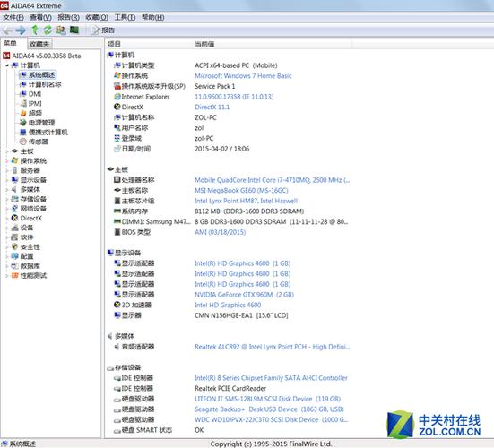
Task: Open the AMI (03/18/2015) BIOS link
Action: 220,232
